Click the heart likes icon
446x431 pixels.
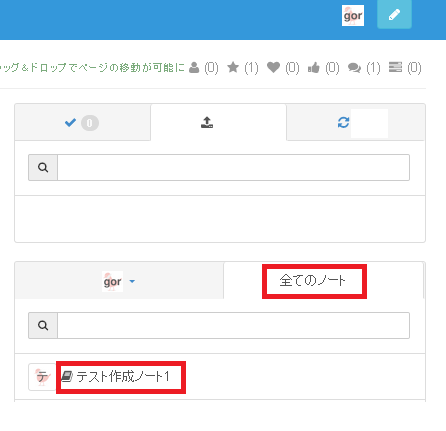pos(273,68)
